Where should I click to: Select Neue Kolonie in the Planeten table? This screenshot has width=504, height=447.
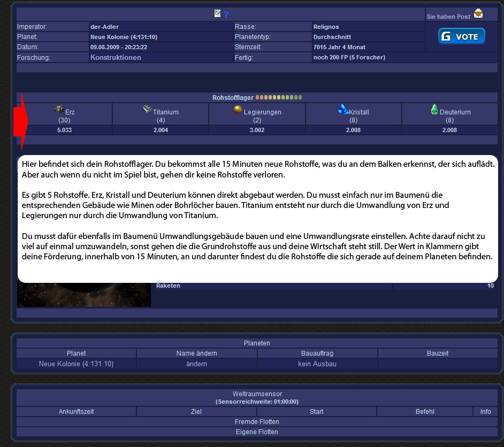pyautogui.click(x=76, y=364)
